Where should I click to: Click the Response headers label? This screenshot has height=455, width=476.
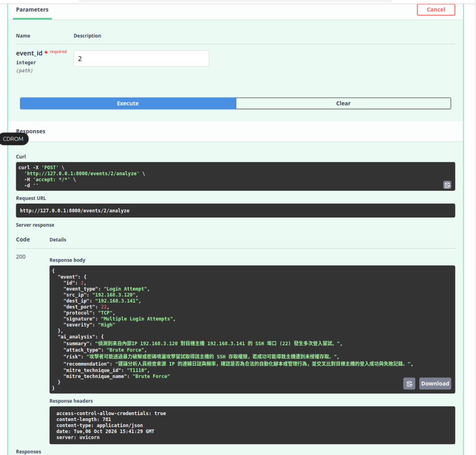[71, 401]
